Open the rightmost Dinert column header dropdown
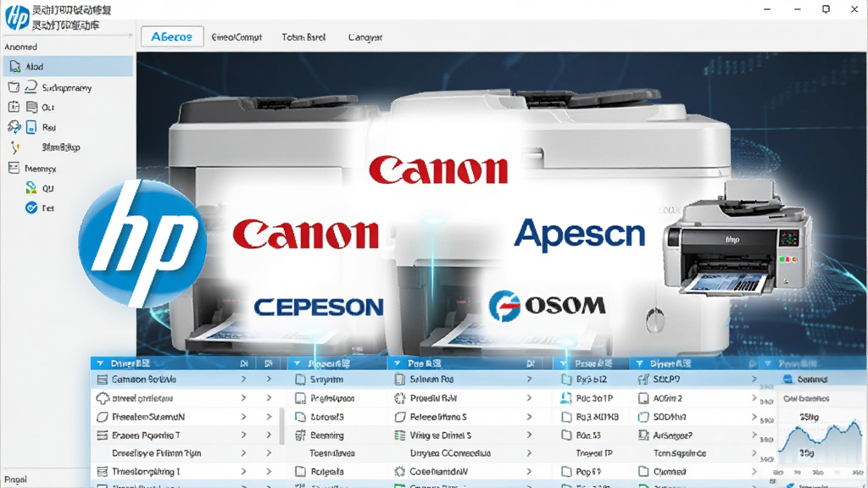Screen dimensions: 868x488 coord(639,363)
